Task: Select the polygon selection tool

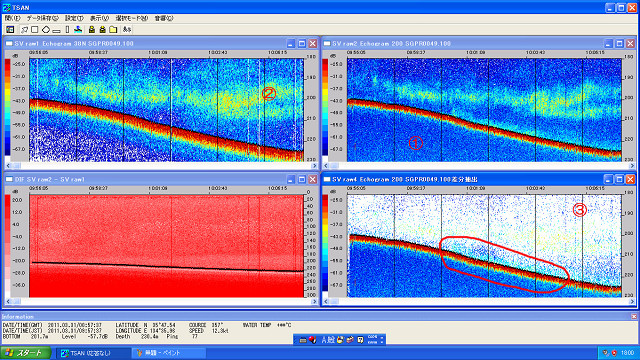Action: (46, 30)
